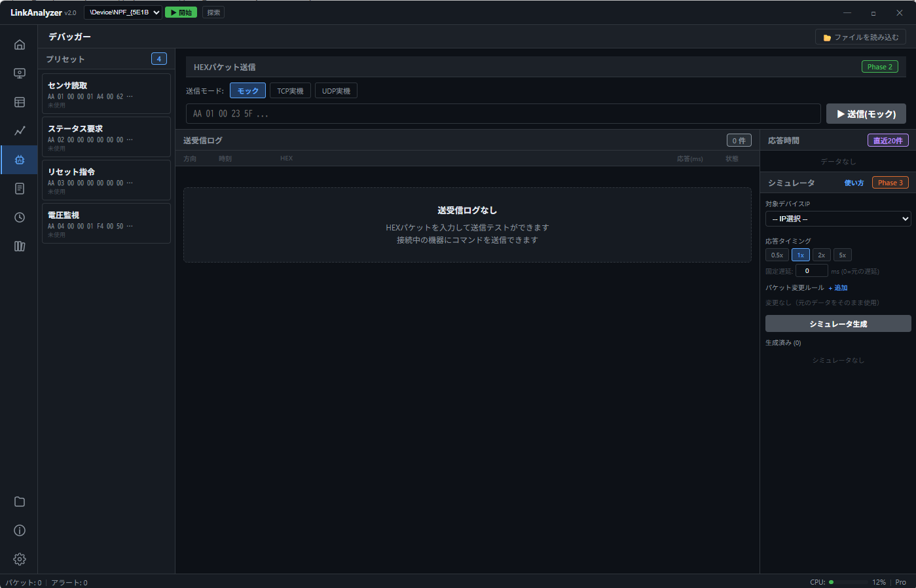
Task: Click the シミュレータ生成 button
Action: [838, 324]
